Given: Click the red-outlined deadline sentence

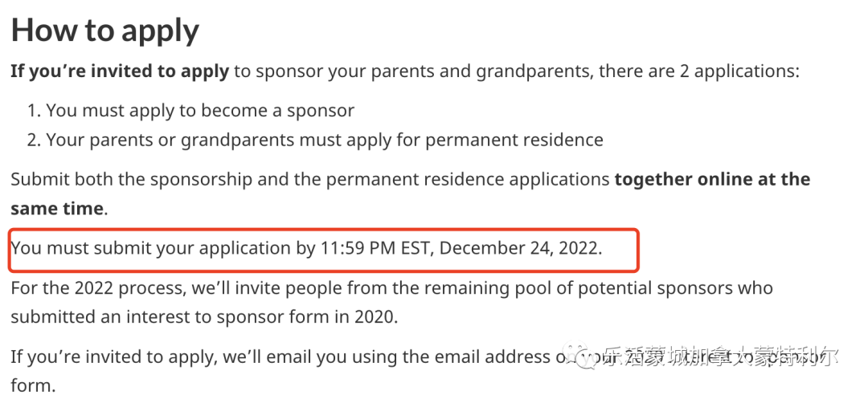Looking at the screenshot, I should click(x=306, y=248).
